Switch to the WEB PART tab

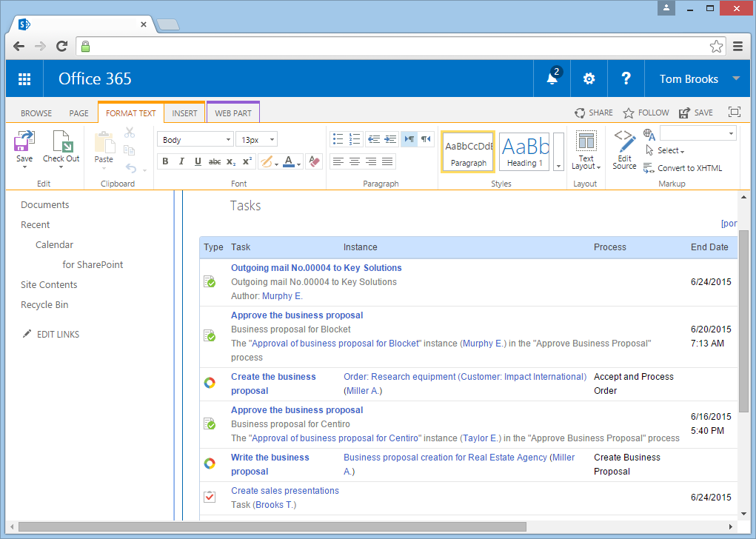(233, 113)
